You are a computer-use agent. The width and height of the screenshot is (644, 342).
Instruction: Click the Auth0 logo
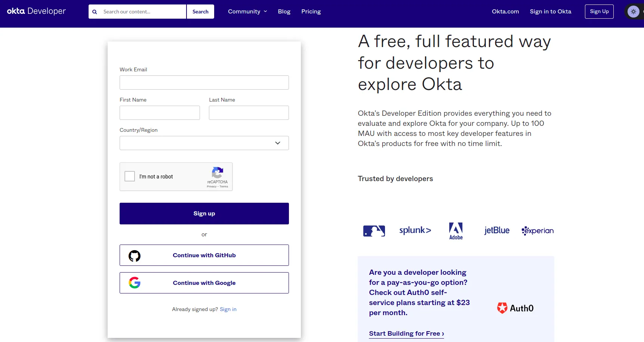(515, 308)
